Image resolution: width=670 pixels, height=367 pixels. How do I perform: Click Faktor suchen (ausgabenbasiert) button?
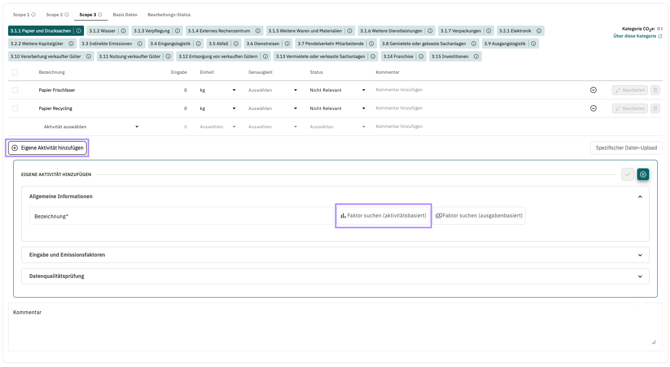pos(479,216)
